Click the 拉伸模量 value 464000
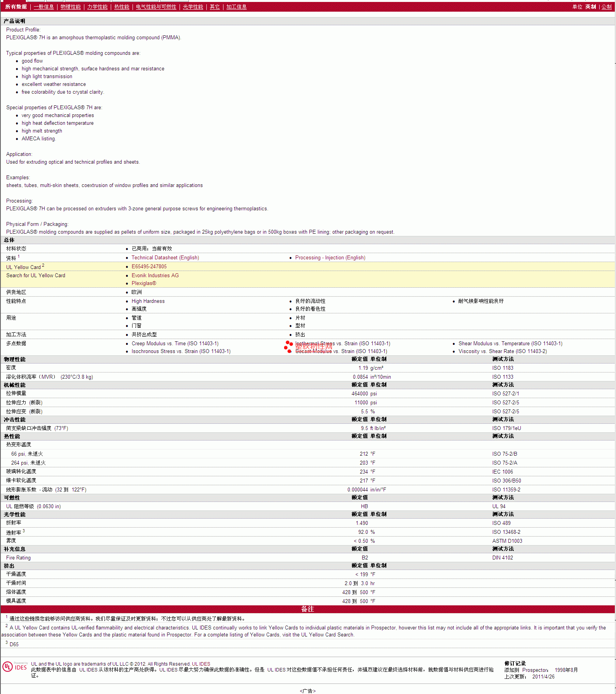Viewport: 616px width, 694px height. [x=360, y=394]
